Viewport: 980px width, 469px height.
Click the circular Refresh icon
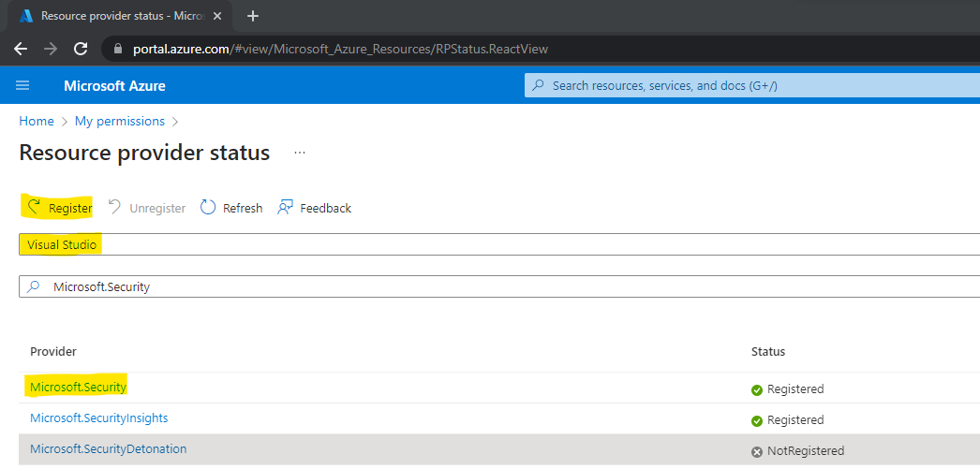point(208,207)
